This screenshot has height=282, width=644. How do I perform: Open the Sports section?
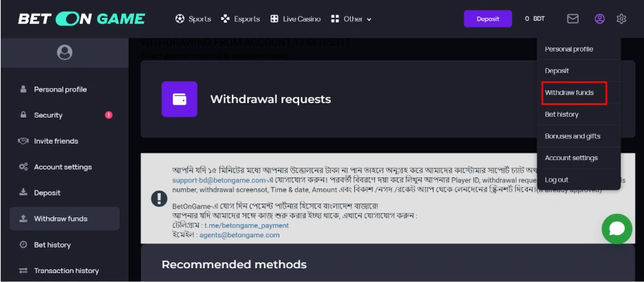[x=193, y=19]
